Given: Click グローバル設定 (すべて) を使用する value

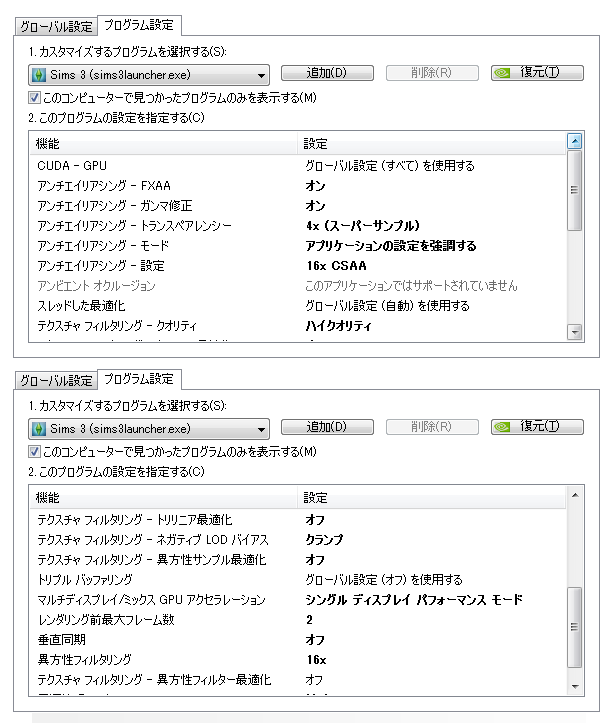Looking at the screenshot, I should point(390,166).
